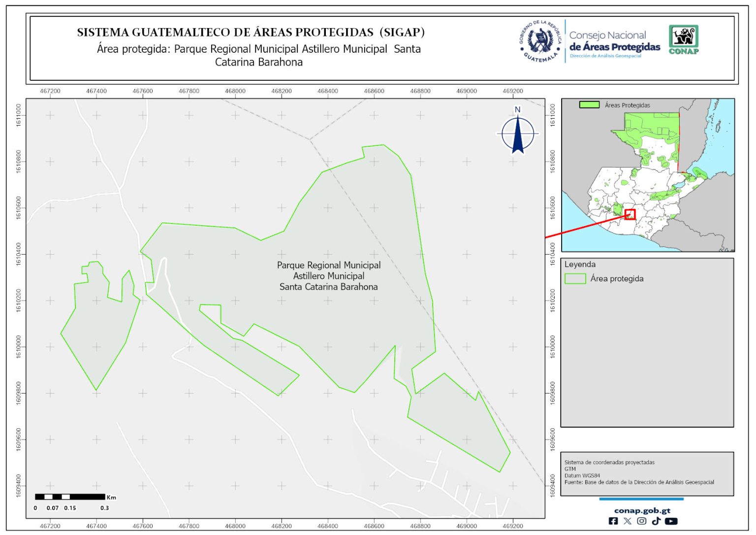Click the green CONAP logo

pyautogui.click(x=684, y=39)
